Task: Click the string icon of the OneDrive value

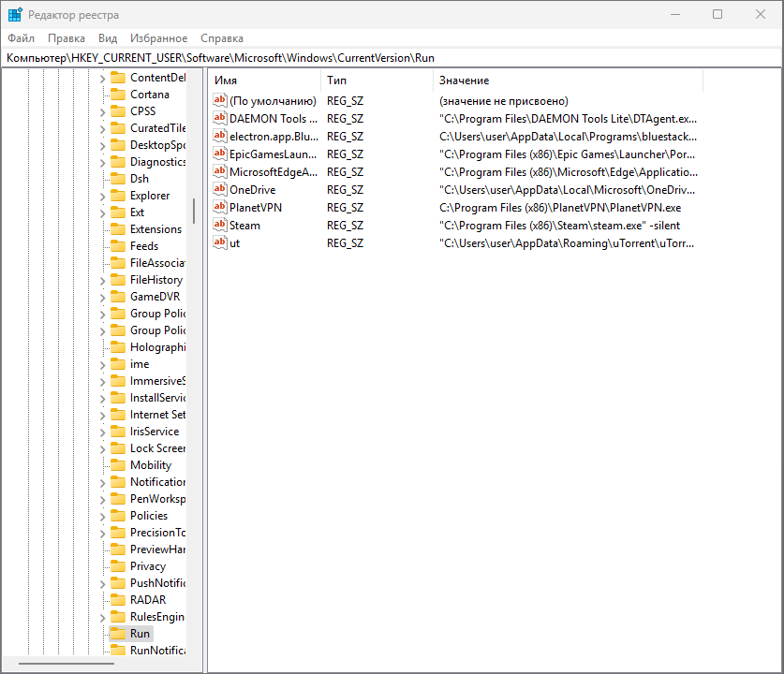Action: click(x=220, y=189)
